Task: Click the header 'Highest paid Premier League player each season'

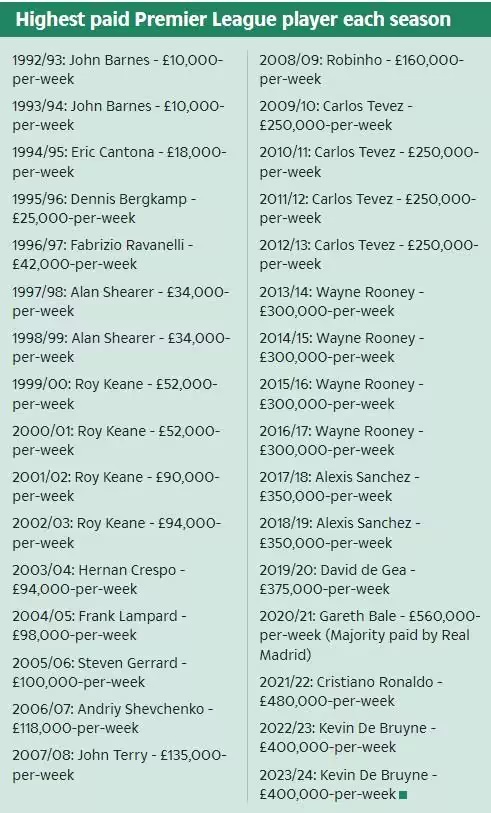Action: (233, 19)
